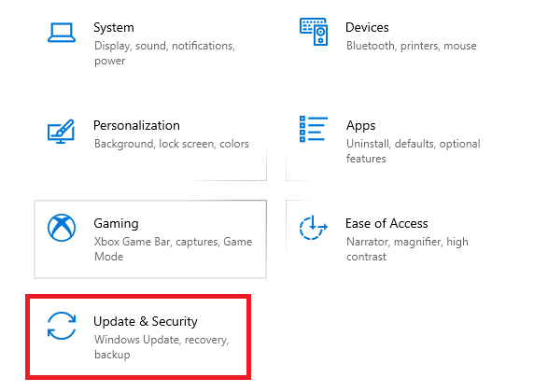Open the Devices settings heading

[x=367, y=28]
